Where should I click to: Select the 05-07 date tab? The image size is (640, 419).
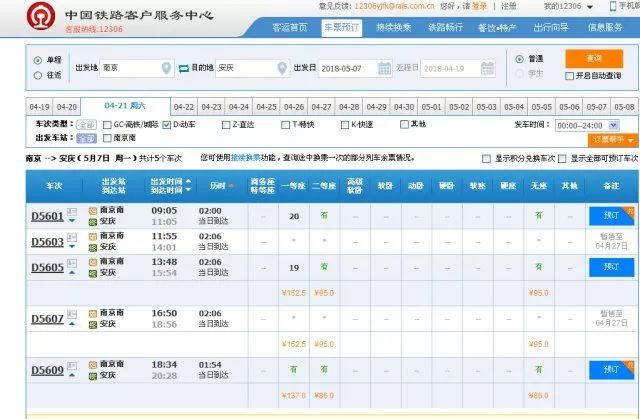coord(596,107)
